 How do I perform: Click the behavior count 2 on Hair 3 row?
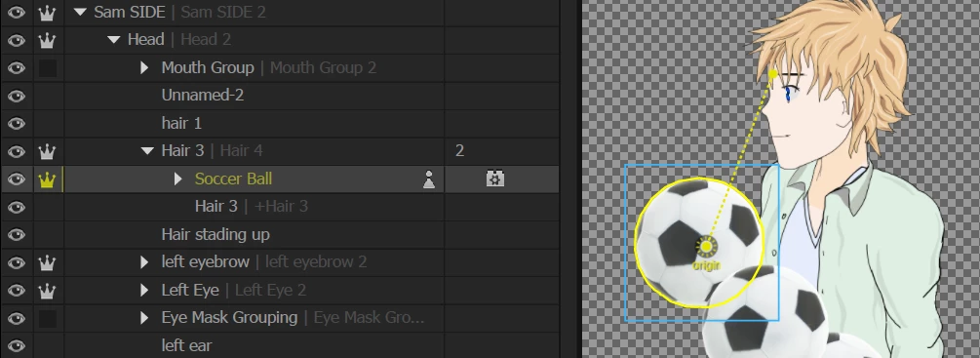pyautogui.click(x=460, y=150)
